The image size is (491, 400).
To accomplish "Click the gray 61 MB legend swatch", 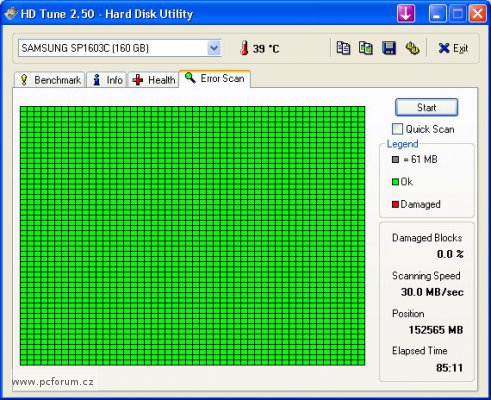I will pos(395,160).
